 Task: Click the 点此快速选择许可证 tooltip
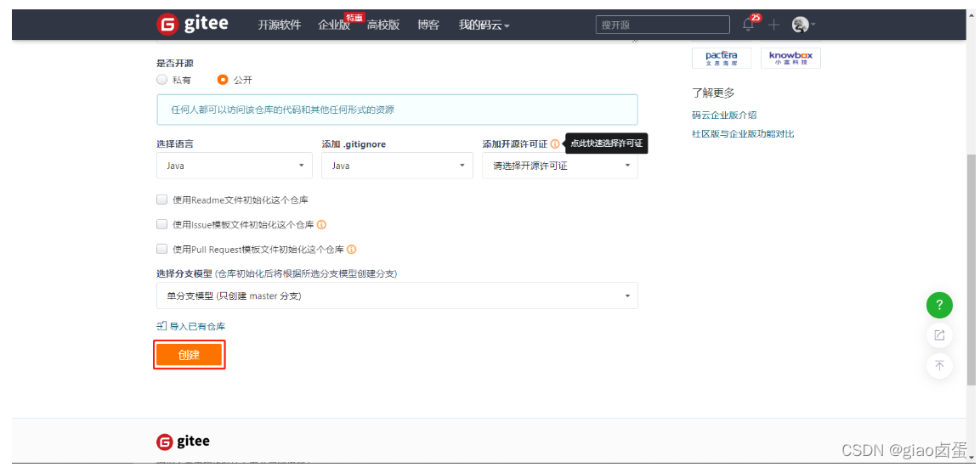point(607,143)
